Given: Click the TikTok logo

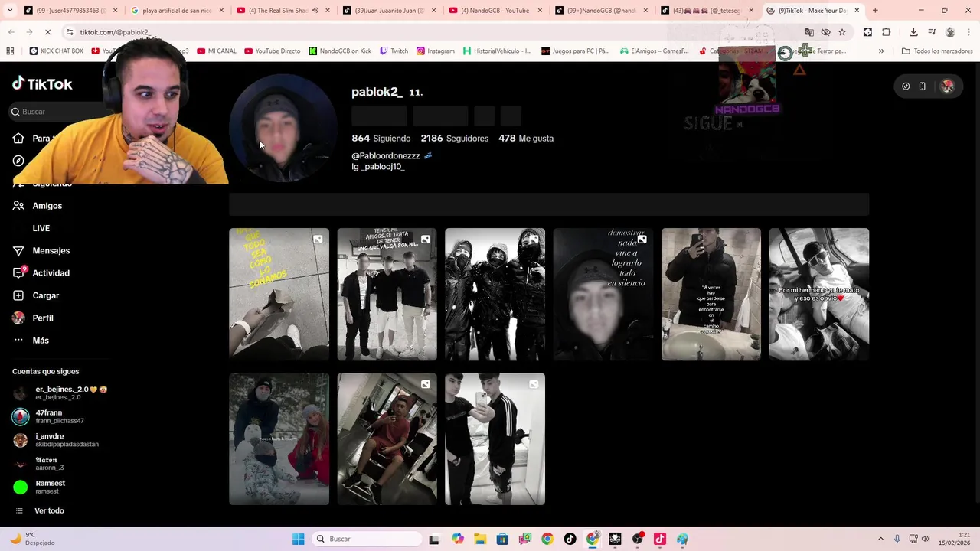Looking at the screenshot, I should pyautogui.click(x=43, y=83).
